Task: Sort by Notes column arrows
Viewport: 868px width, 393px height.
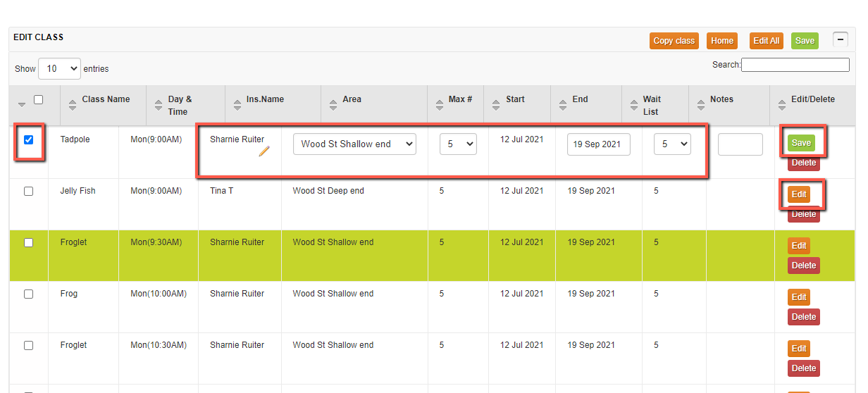Action: [x=701, y=105]
